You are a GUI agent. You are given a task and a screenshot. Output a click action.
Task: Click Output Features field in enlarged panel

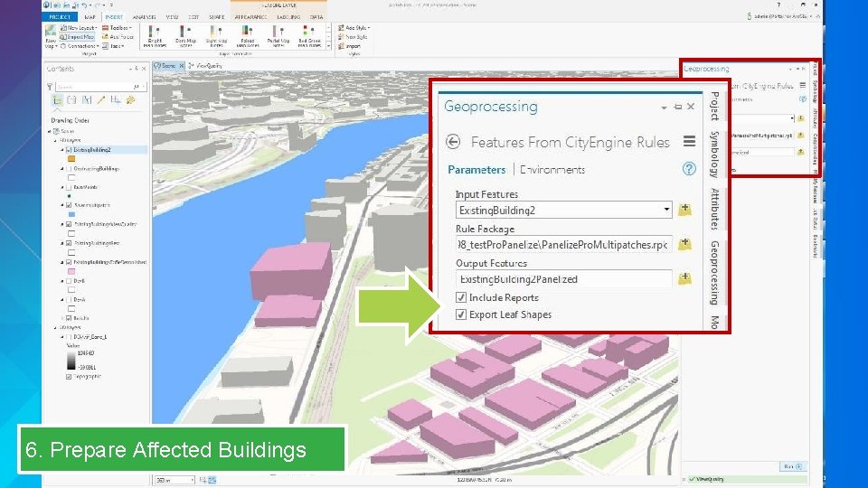pyautogui.click(x=564, y=279)
